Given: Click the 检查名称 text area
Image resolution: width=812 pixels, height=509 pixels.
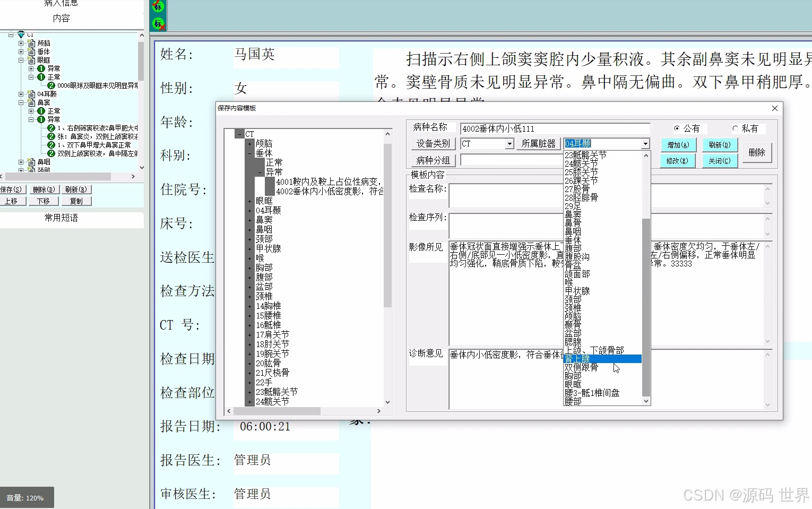Looking at the screenshot, I should (x=610, y=196).
